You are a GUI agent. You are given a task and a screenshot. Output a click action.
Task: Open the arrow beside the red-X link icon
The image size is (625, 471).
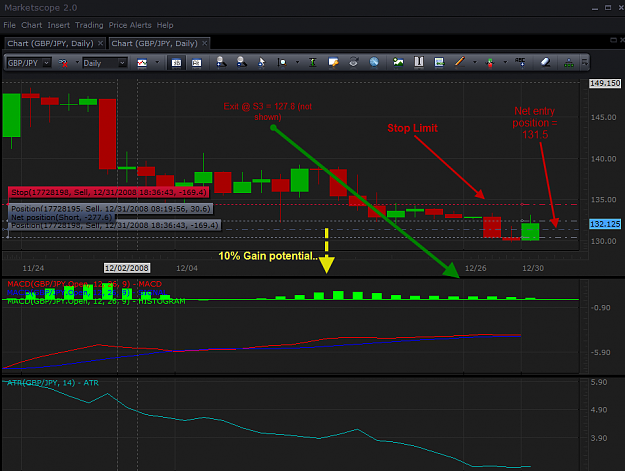77,63
